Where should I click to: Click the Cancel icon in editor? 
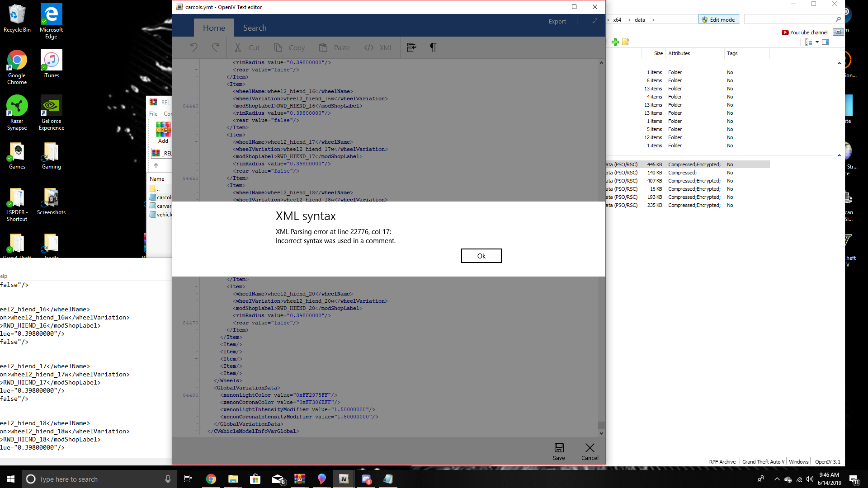click(590, 448)
